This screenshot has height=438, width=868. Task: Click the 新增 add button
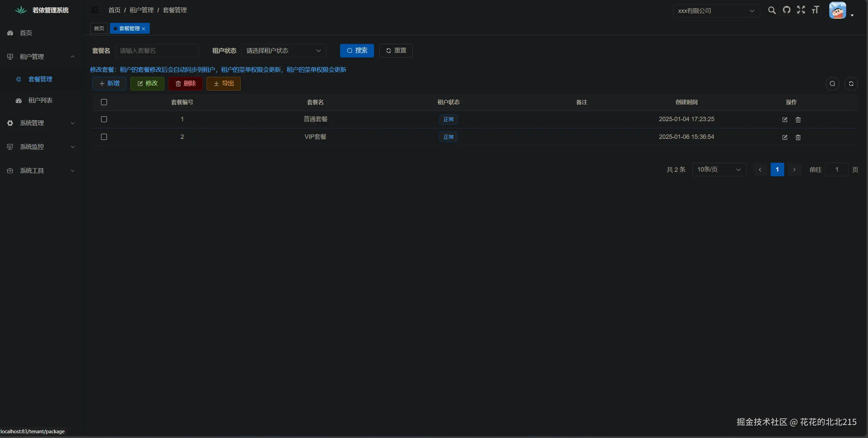pyautogui.click(x=109, y=84)
